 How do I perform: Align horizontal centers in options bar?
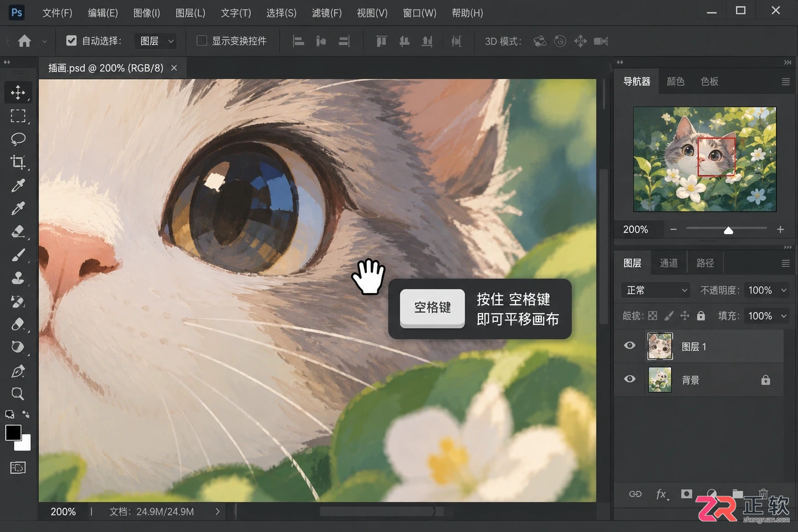click(x=321, y=41)
